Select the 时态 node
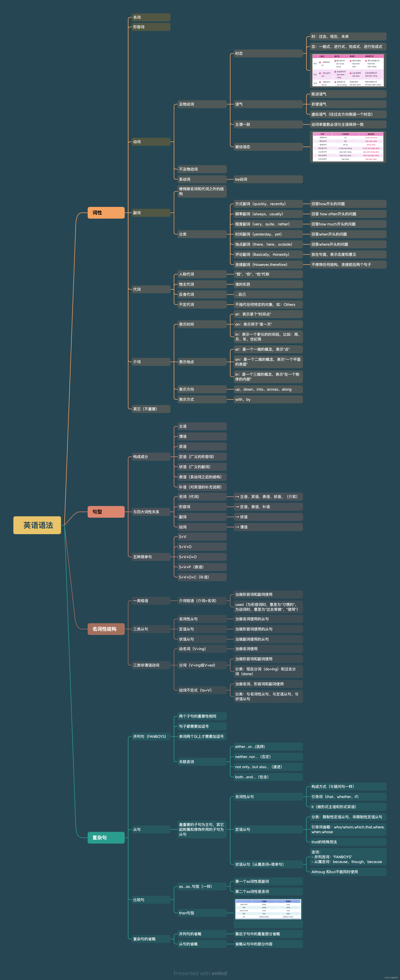 pyautogui.click(x=268, y=54)
